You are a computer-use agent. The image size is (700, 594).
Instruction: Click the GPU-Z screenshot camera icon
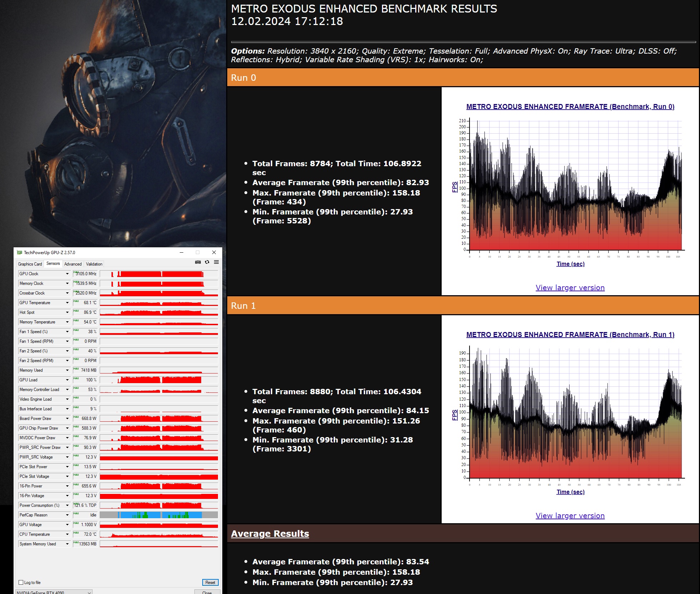point(198,262)
